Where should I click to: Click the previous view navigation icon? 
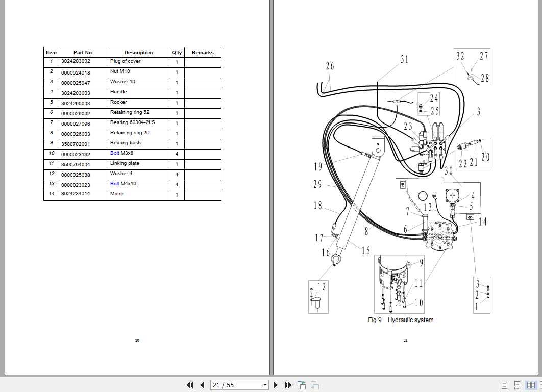302,385
